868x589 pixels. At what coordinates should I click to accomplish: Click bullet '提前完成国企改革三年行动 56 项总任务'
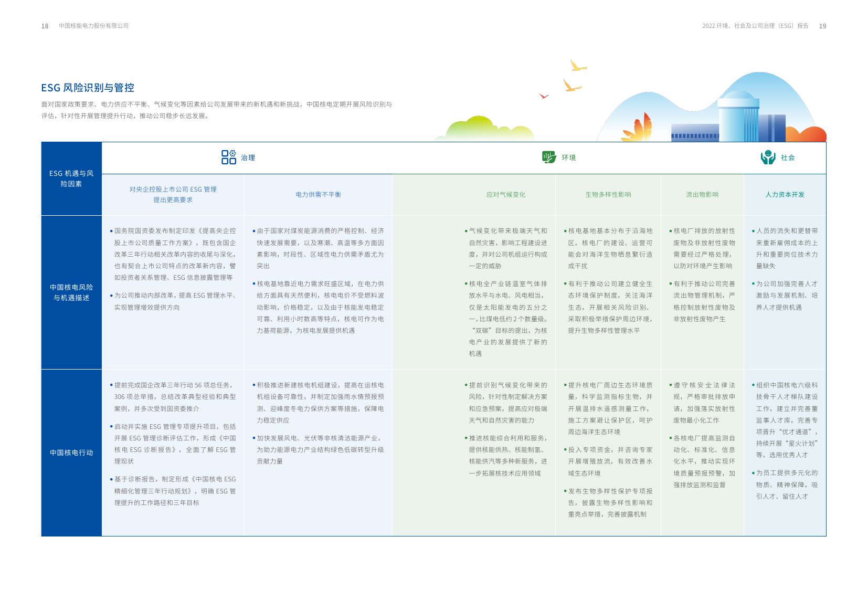click(x=173, y=397)
